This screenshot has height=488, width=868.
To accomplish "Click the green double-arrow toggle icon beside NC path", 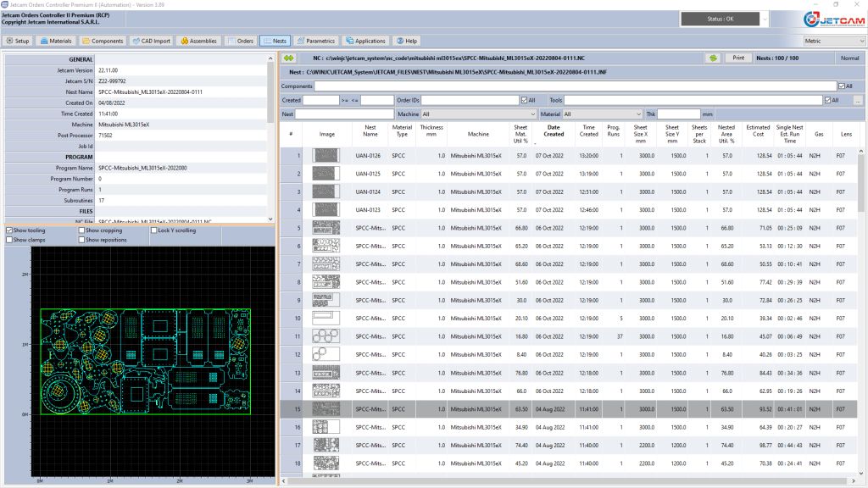I will point(288,58).
